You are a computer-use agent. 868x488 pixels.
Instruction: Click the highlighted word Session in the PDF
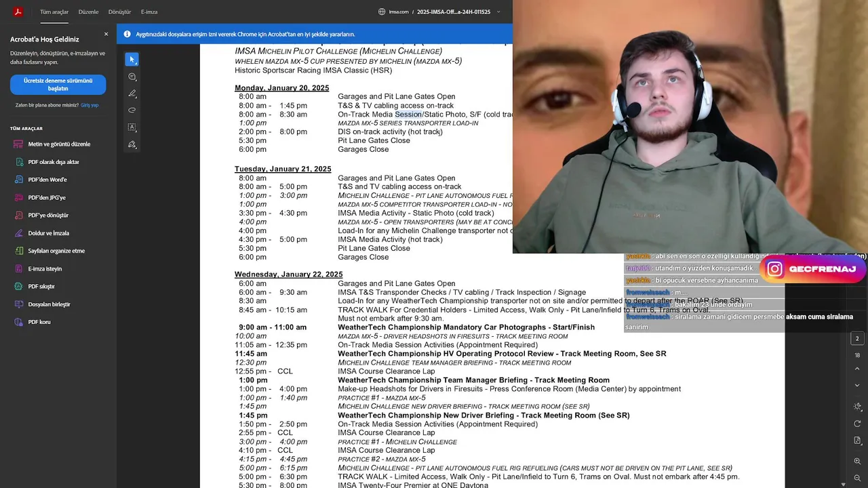(408, 115)
